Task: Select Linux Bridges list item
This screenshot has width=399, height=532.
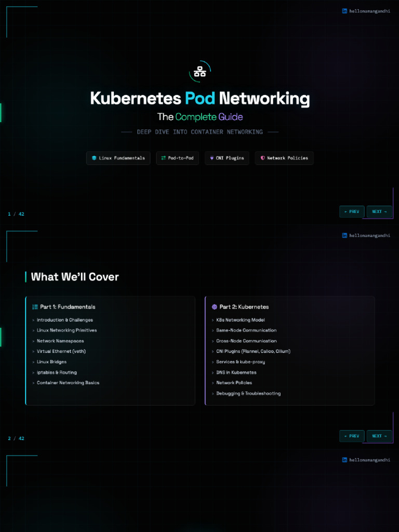Action: coord(51,362)
